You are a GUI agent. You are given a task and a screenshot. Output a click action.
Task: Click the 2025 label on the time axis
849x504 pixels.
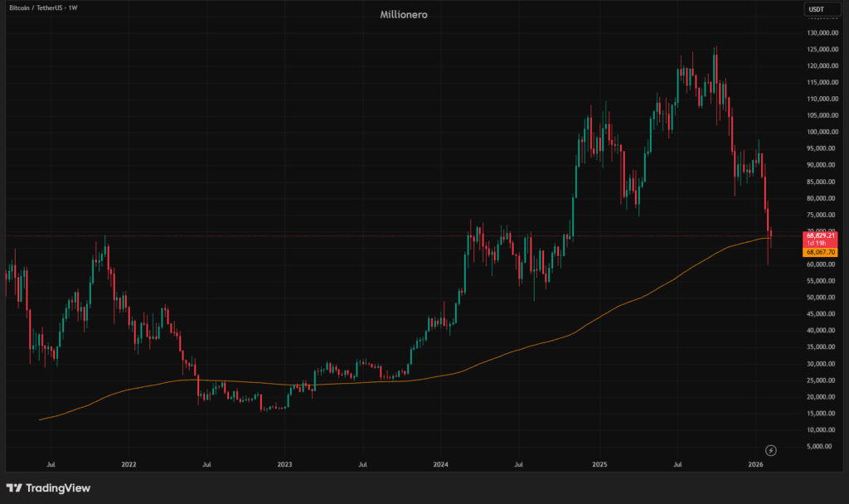point(598,466)
